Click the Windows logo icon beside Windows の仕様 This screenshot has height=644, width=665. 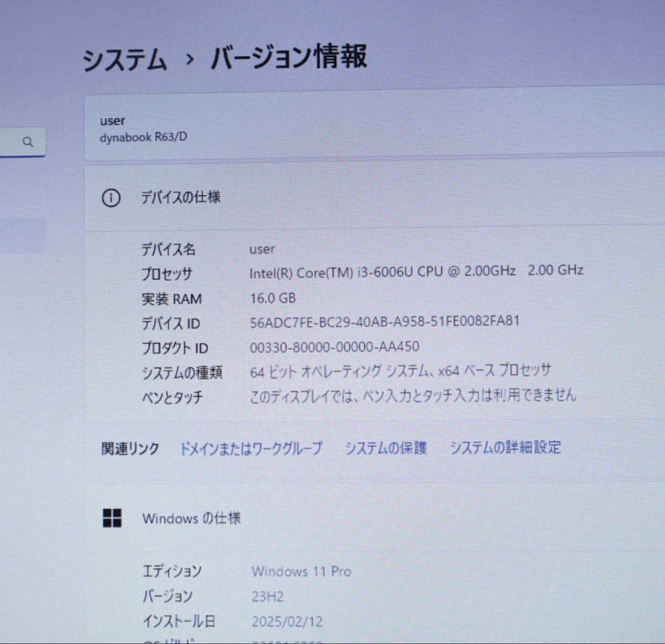pyautogui.click(x=113, y=518)
